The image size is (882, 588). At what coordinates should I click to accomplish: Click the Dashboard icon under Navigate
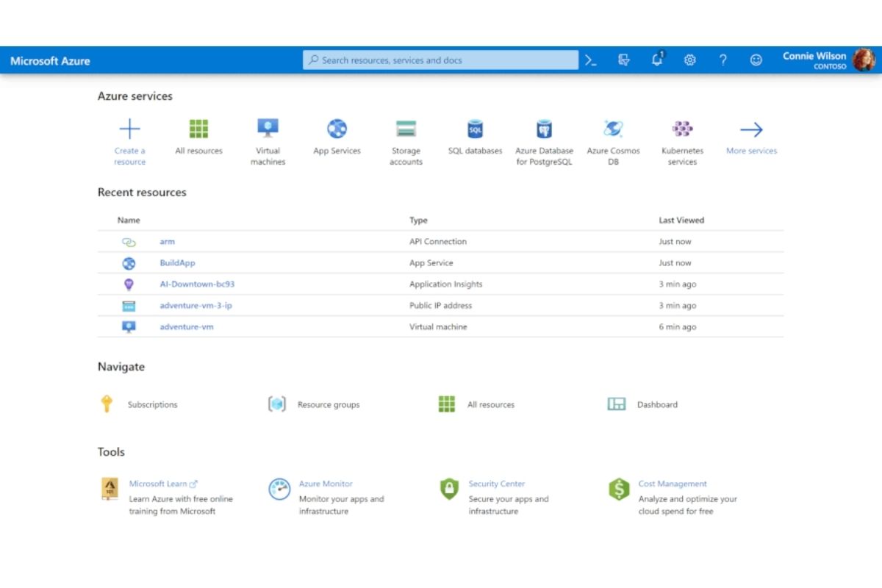click(x=617, y=404)
